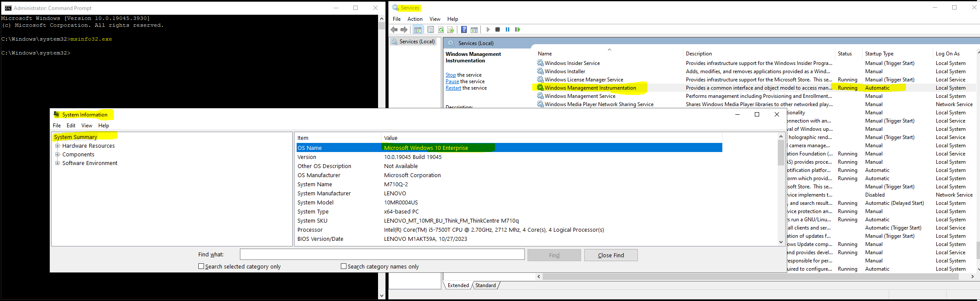Toggle Show/Hide Action Pane icon in Services

474,29
